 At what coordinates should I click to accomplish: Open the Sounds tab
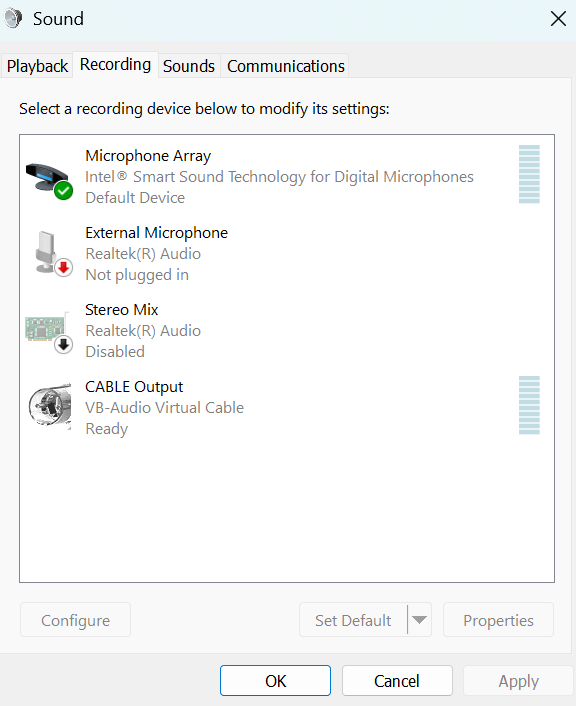click(x=189, y=66)
